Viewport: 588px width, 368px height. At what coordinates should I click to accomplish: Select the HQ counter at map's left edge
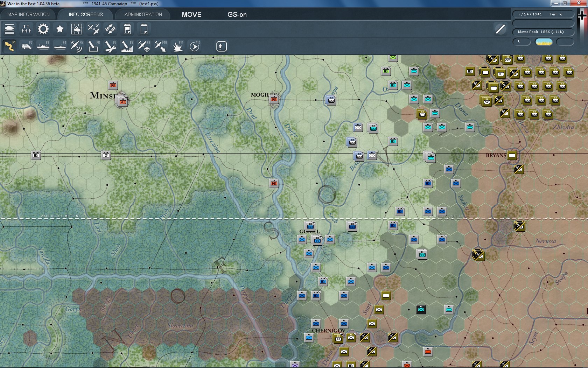tap(36, 155)
